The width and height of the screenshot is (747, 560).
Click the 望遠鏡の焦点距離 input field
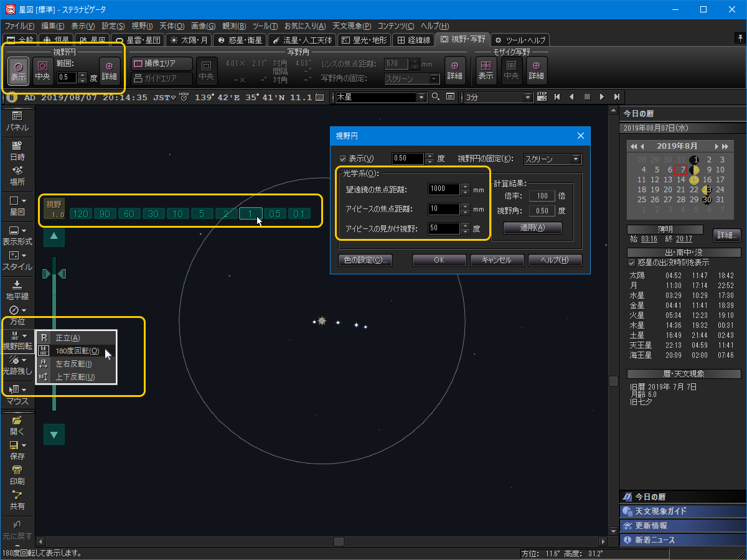click(444, 189)
